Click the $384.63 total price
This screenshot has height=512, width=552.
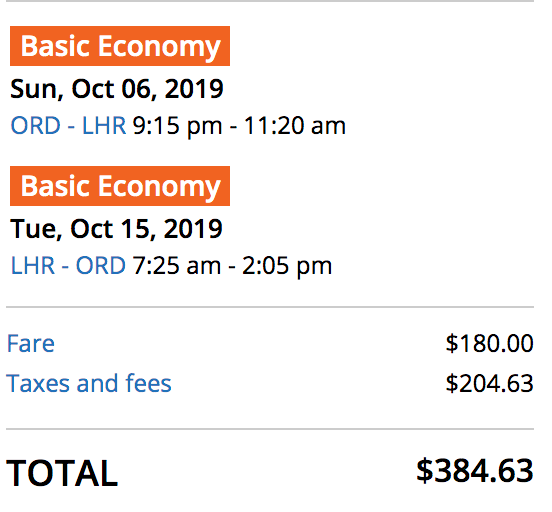475,471
